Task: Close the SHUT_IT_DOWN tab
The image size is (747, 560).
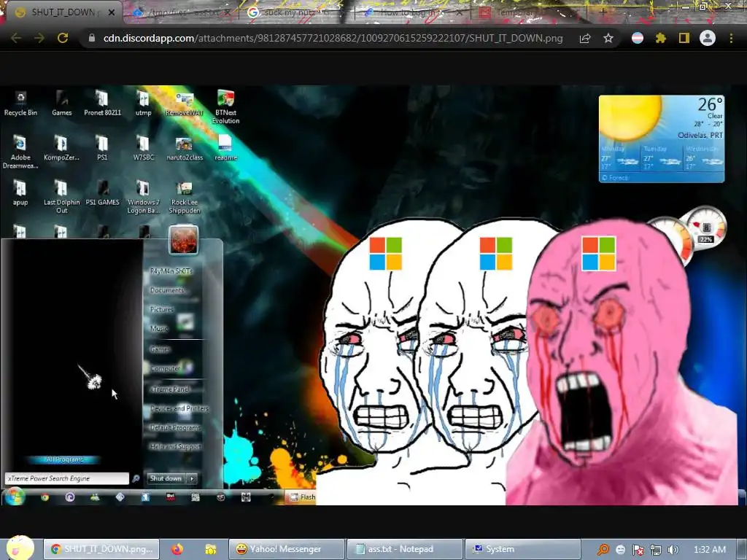Action: pos(112,12)
